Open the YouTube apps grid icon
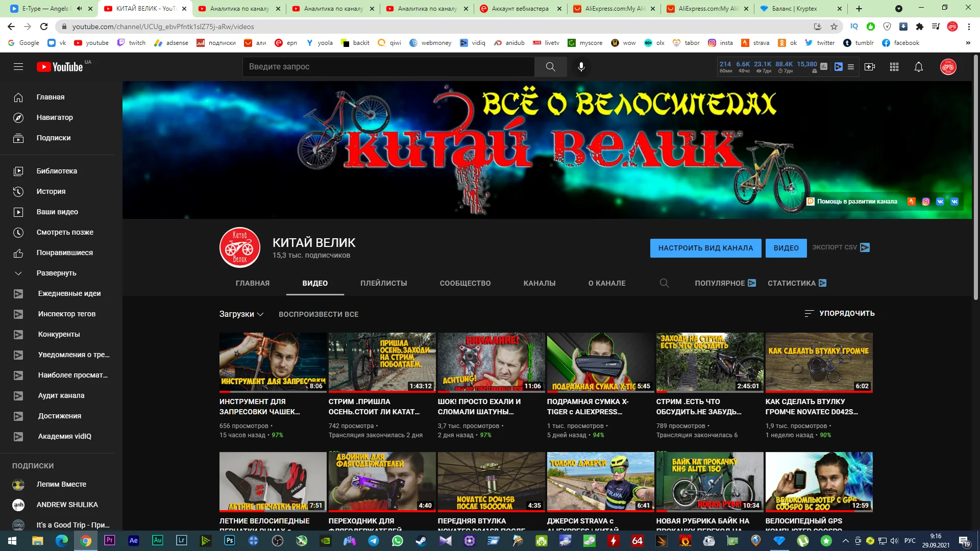Screen dimensions: 980x551 pyautogui.click(x=894, y=67)
